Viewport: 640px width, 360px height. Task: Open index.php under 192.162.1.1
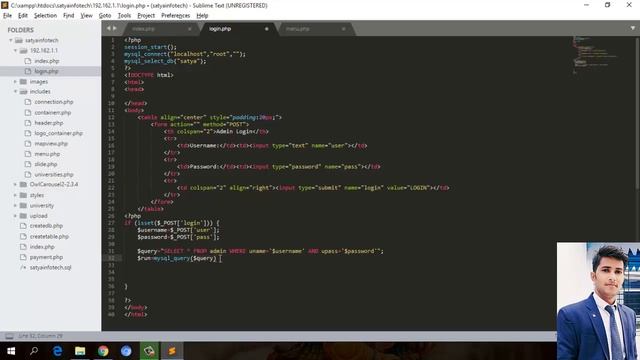47,61
